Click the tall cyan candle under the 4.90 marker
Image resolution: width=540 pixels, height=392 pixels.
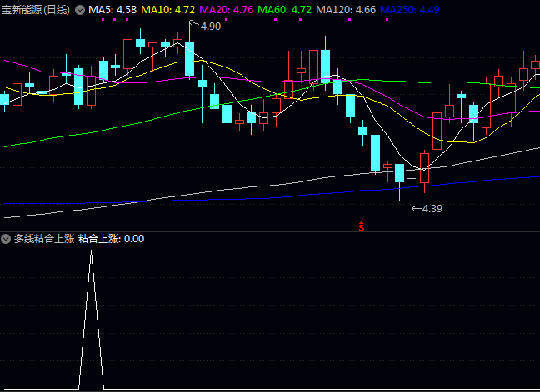pyautogui.click(x=189, y=58)
